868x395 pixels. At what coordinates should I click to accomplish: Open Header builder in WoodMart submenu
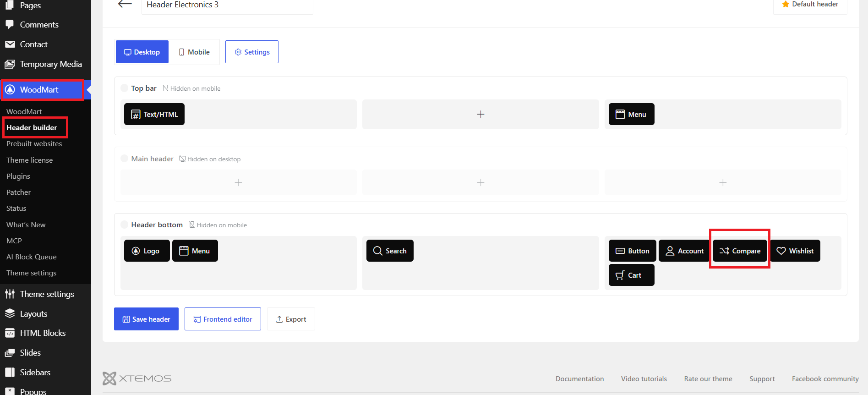pos(32,127)
